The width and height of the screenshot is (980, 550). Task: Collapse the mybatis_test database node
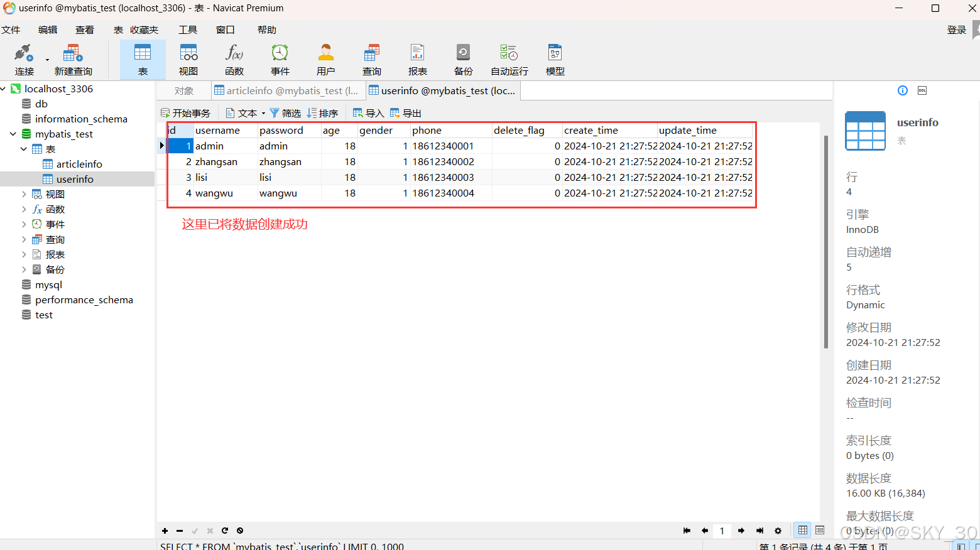tap(13, 134)
